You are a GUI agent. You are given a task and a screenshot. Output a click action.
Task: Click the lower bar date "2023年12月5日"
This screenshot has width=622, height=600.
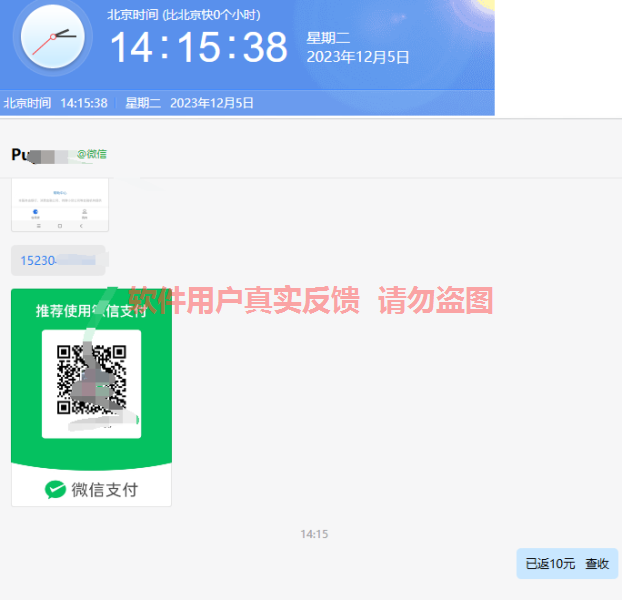pyautogui.click(x=212, y=103)
